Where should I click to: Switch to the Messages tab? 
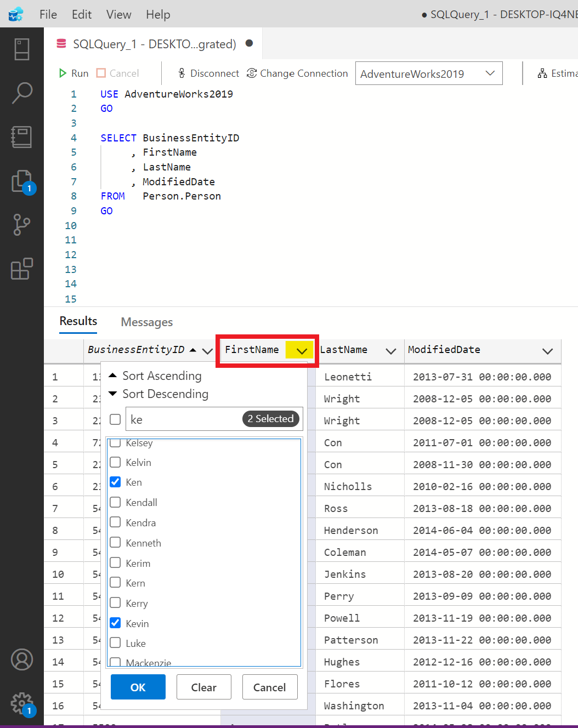[x=147, y=322]
